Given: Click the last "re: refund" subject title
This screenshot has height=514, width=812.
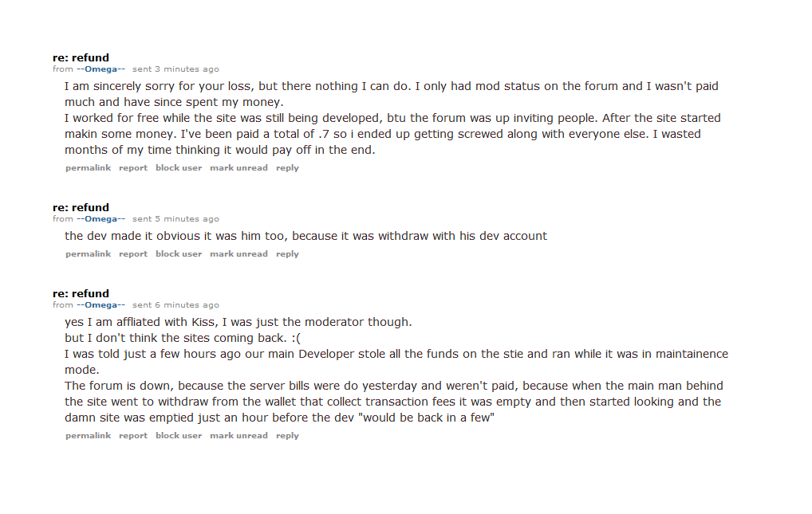Looking at the screenshot, I should tap(81, 293).
